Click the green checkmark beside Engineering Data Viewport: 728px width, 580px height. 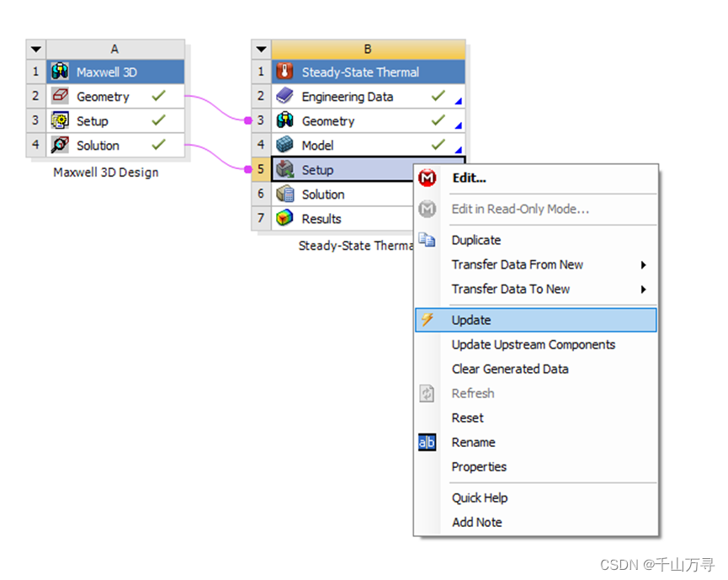click(438, 96)
